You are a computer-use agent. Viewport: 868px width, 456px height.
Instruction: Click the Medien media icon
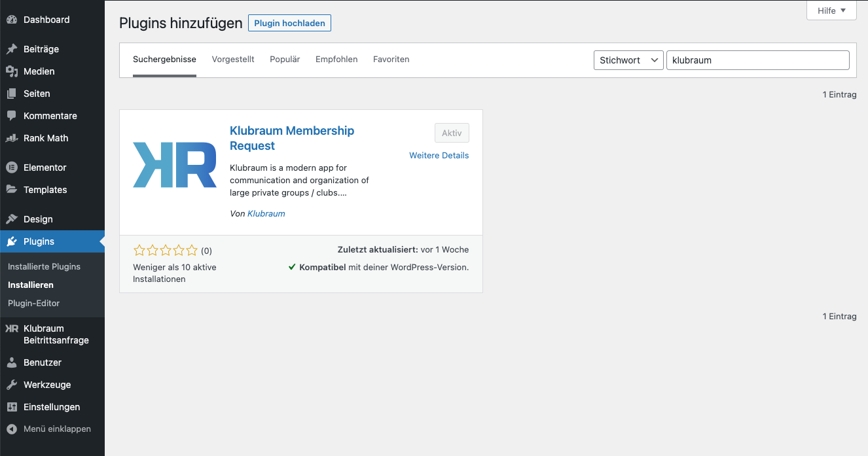[12, 71]
